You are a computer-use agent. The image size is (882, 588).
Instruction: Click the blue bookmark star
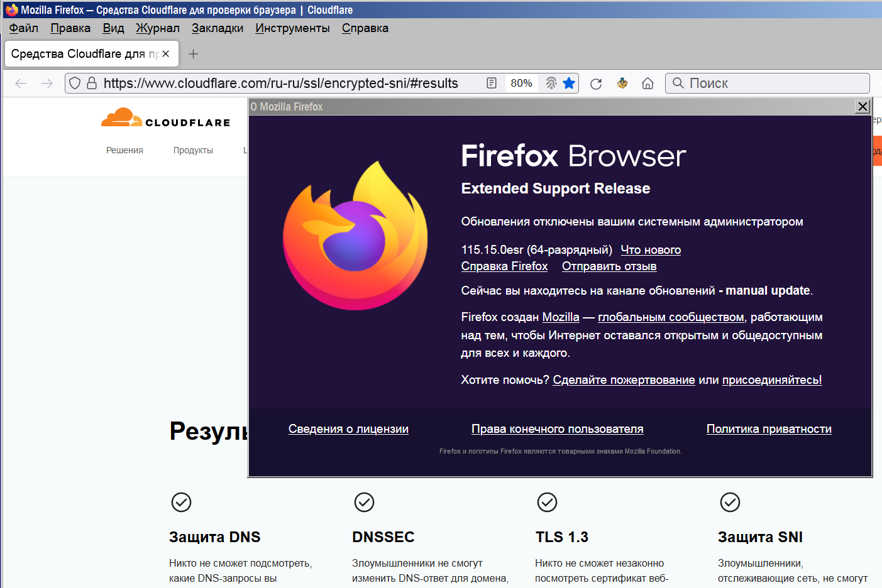pos(569,83)
